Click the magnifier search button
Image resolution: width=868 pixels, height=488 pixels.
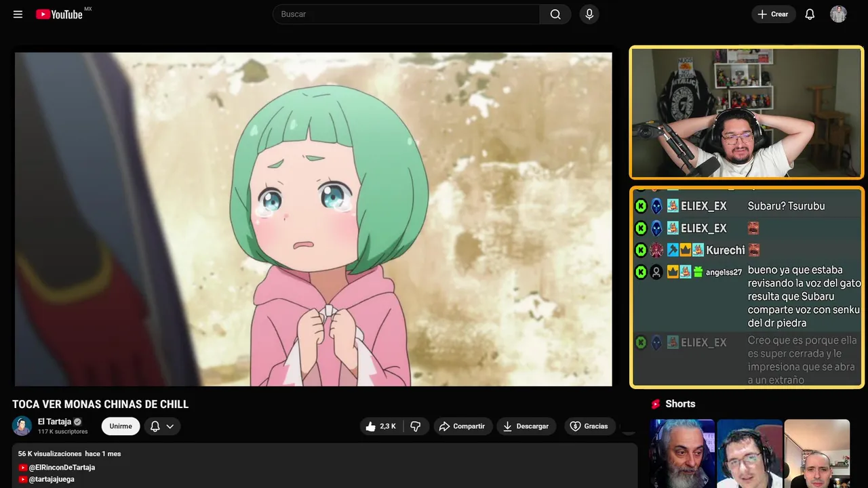(555, 14)
